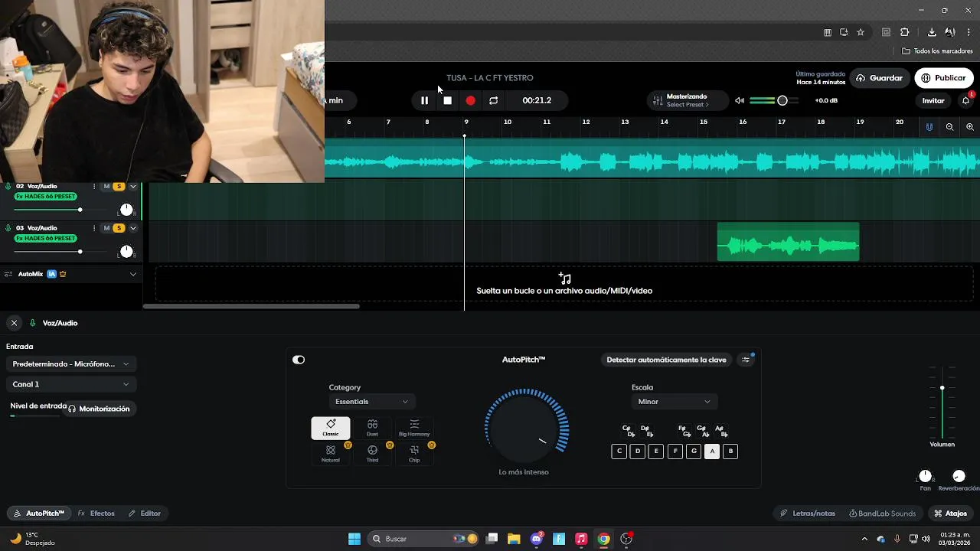
Task: Open the Predeterminado microphone input dropdown
Action: [70, 364]
